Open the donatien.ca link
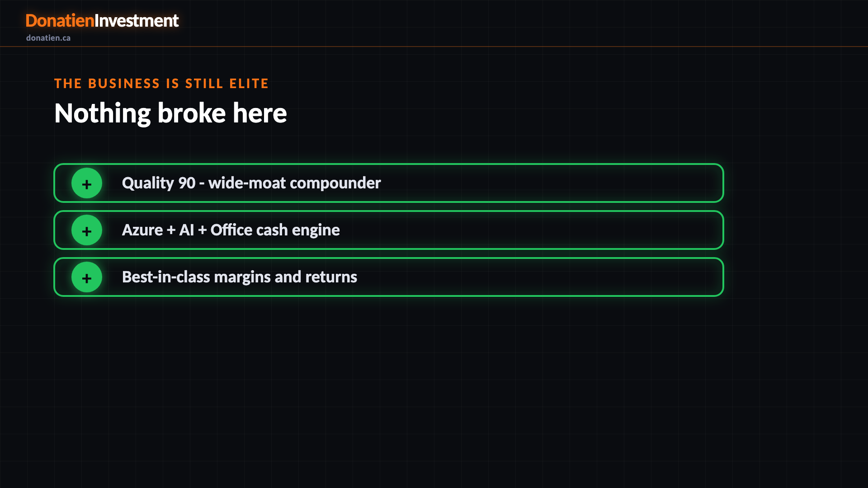 tap(48, 38)
